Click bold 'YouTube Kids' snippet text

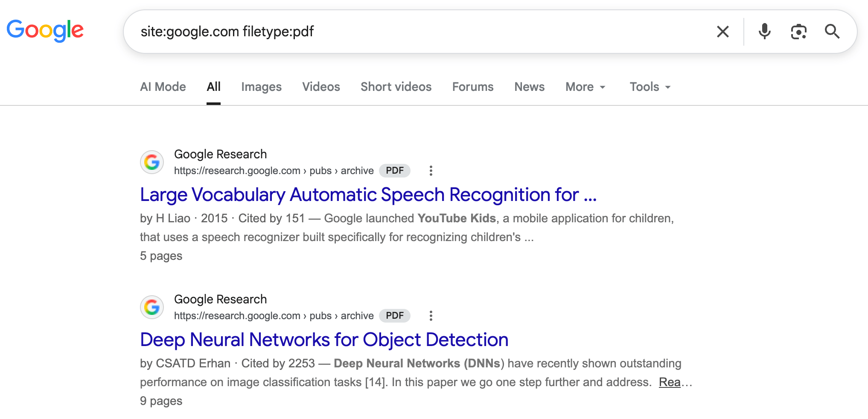point(457,218)
